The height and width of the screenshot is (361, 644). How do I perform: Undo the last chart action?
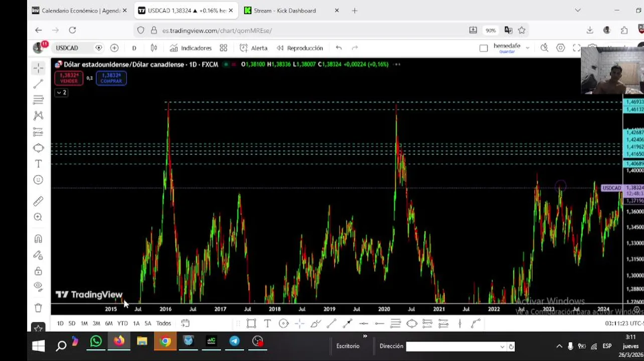339,48
